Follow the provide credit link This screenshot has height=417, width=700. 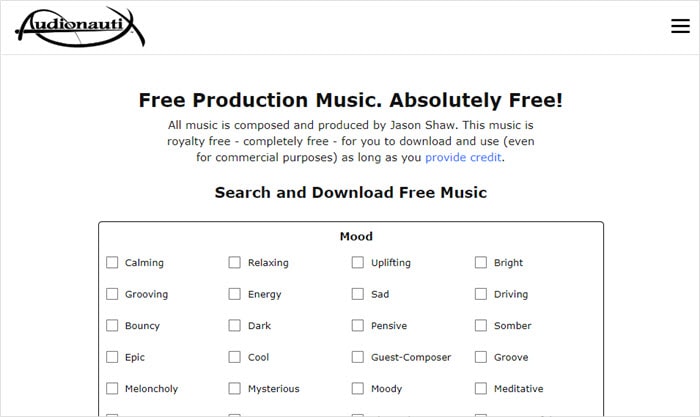[x=464, y=157]
